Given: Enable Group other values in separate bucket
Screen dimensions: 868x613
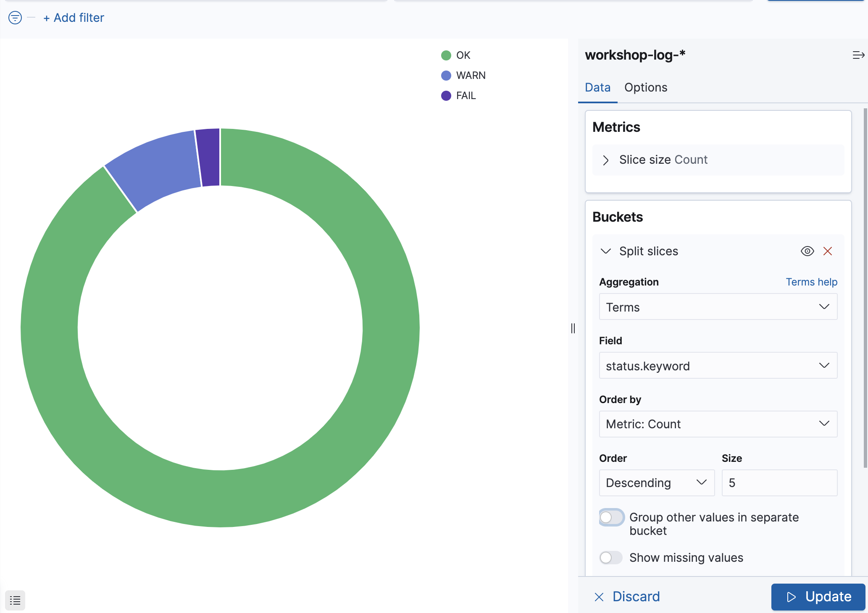Looking at the screenshot, I should click(x=611, y=517).
